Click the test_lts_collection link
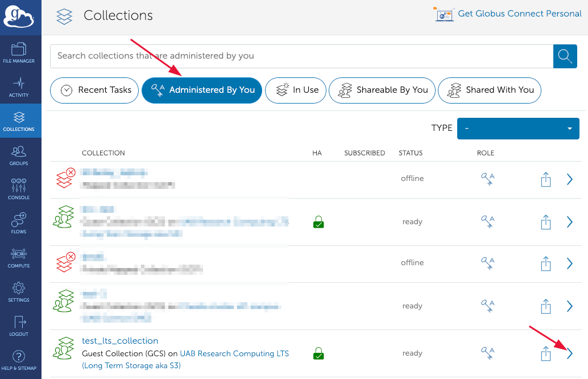The image size is (588, 379). (120, 341)
